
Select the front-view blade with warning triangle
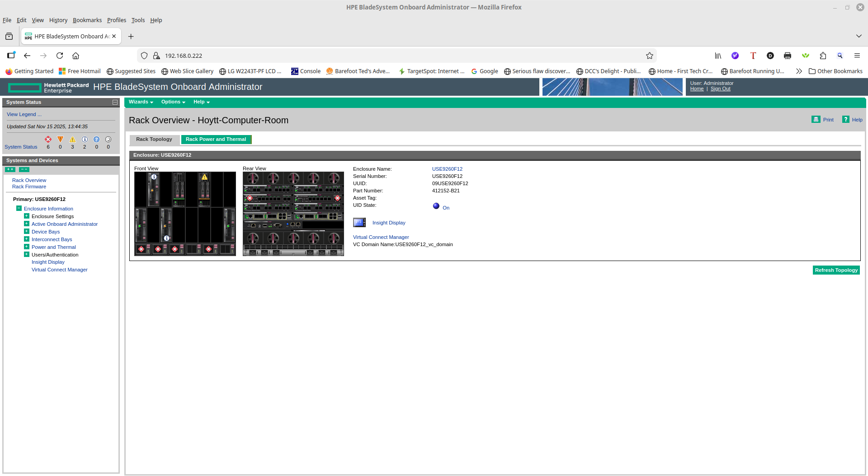pos(204,189)
